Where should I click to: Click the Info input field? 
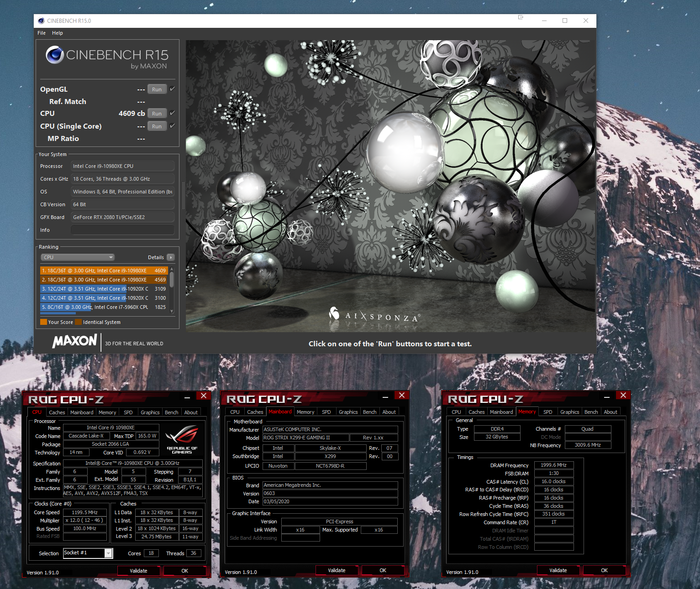(122, 230)
